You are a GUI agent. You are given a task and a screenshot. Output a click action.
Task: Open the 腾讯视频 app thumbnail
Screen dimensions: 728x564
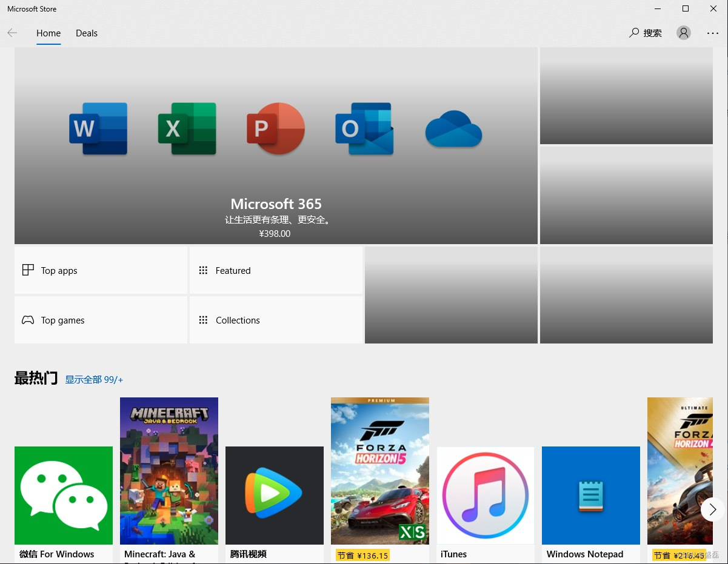click(275, 496)
